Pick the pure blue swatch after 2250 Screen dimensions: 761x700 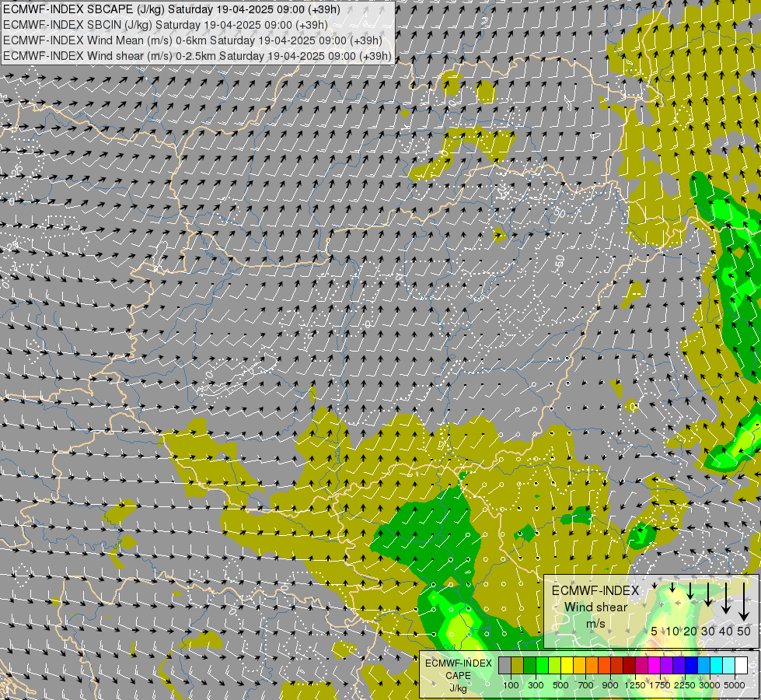tap(692, 666)
